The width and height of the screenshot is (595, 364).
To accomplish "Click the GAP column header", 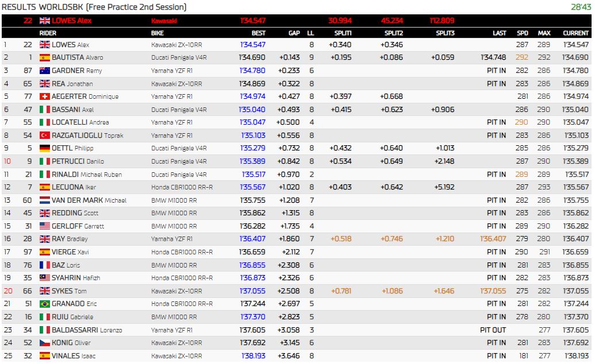I will (294, 33).
